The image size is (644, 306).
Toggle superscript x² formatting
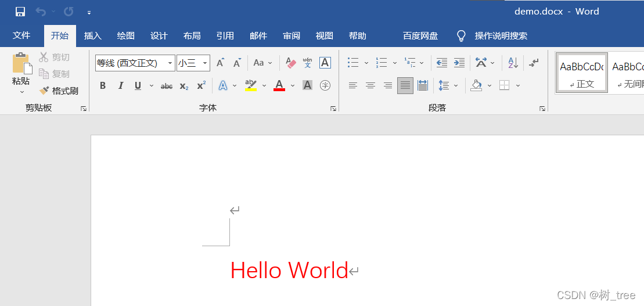202,85
